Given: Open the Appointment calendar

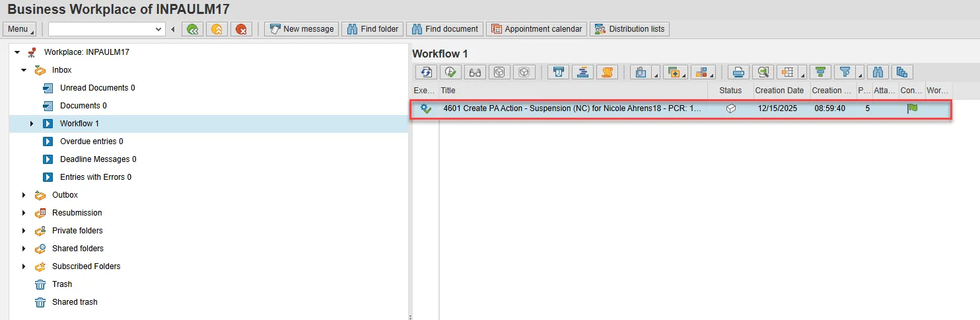Looking at the screenshot, I should [x=536, y=29].
